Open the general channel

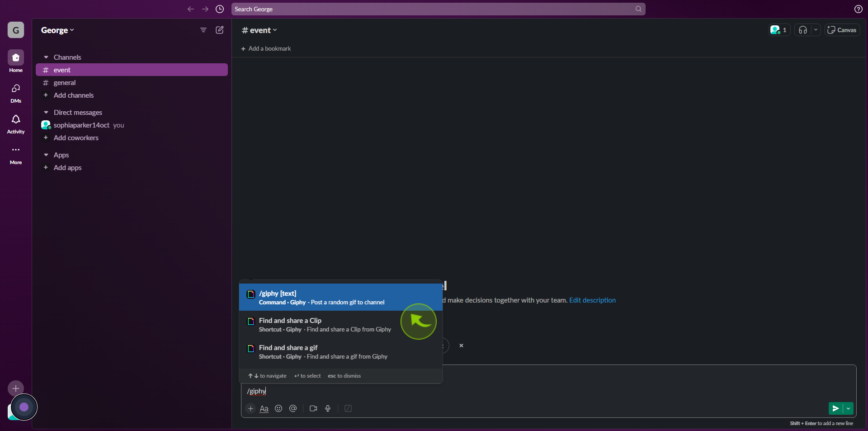[x=132, y=83]
